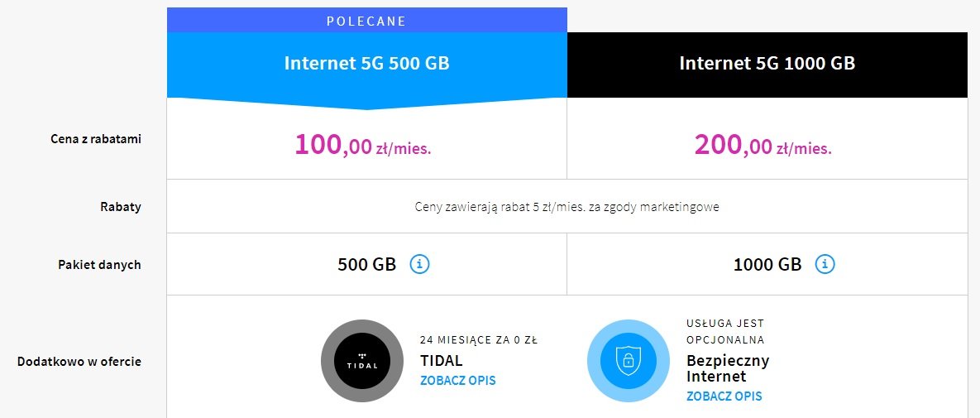This screenshot has height=418, width=980.
Task: Click the Rabaty row label
Action: click(121, 206)
